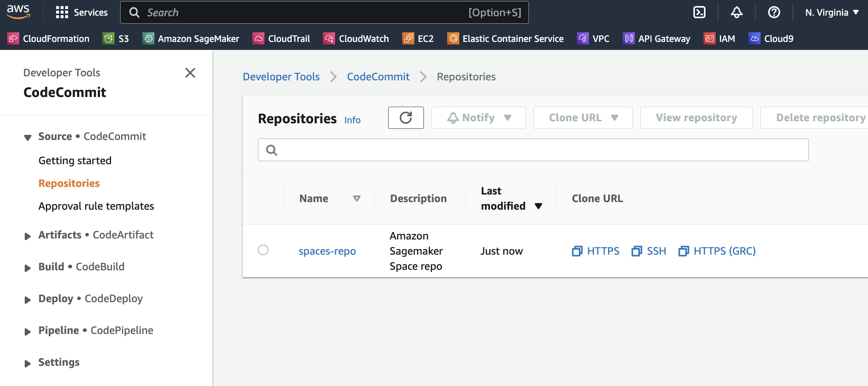Click 'Amazon Sagemaker Space repo' description
The height and width of the screenshot is (386, 868).
tap(416, 251)
